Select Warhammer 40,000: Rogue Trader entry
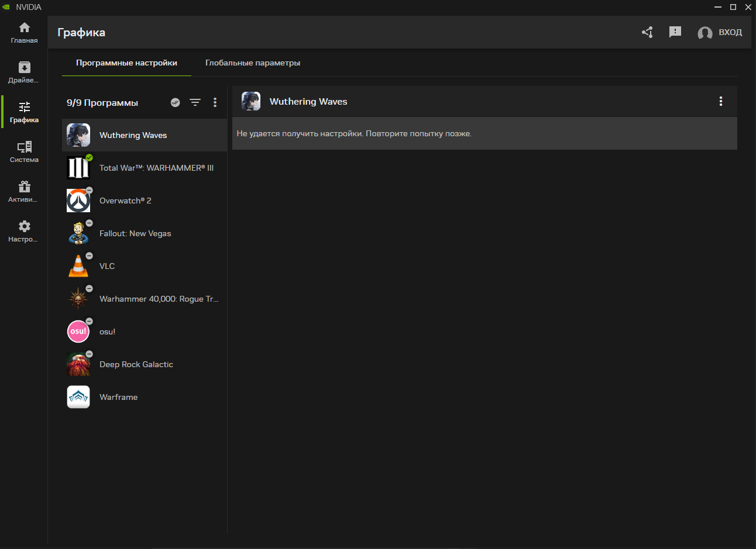Image resolution: width=756 pixels, height=549 pixels. [x=145, y=299]
